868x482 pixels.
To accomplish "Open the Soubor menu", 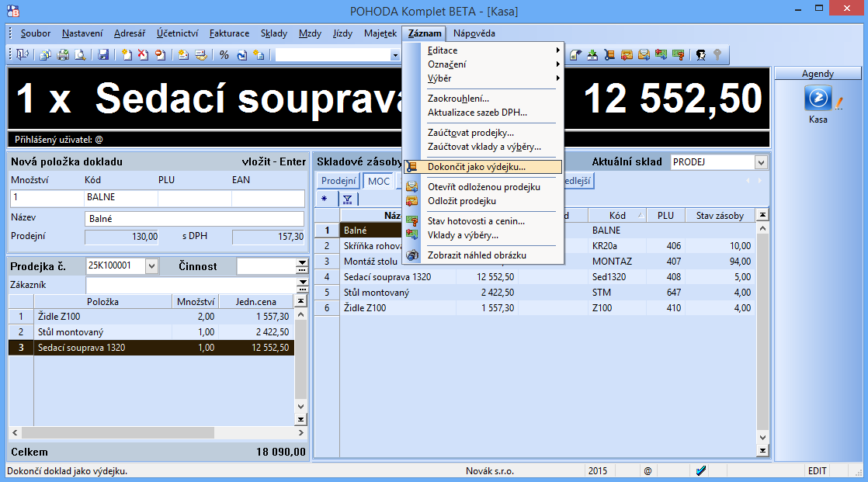I will pos(36,33).
